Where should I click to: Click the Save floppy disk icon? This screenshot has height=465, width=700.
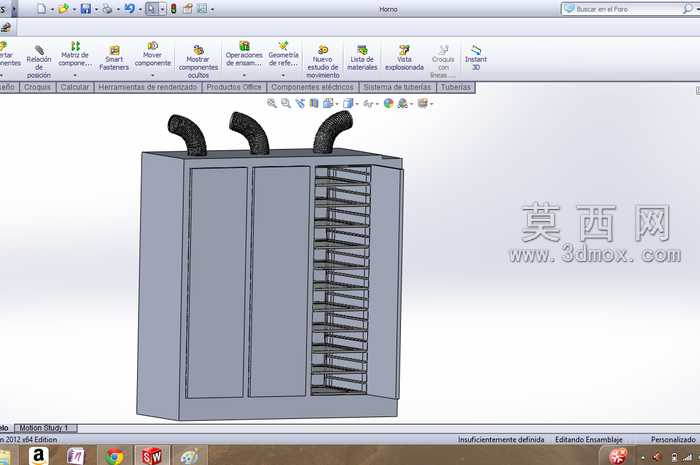[x=86, y=8]
